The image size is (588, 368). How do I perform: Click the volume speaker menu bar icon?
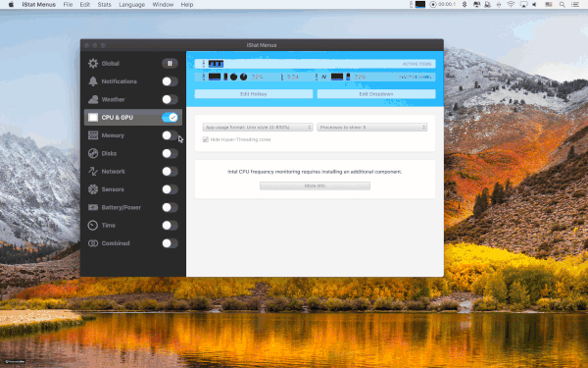pos(534,5)
